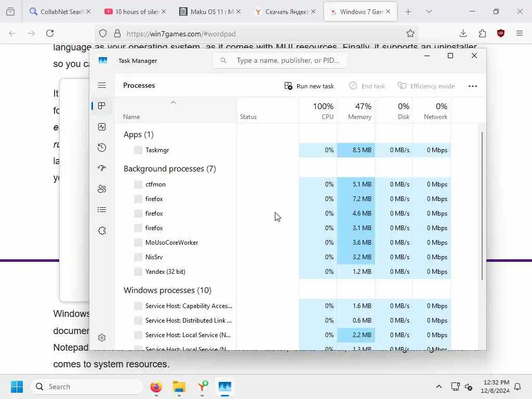Select Yandex (32 bit) process

(x=283, y=272)
